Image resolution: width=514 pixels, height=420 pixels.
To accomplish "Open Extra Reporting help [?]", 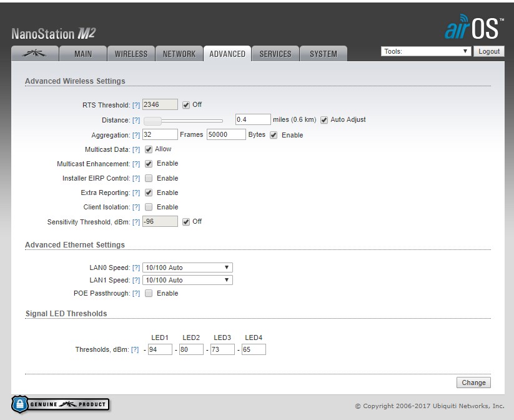I will click(136, 193).
